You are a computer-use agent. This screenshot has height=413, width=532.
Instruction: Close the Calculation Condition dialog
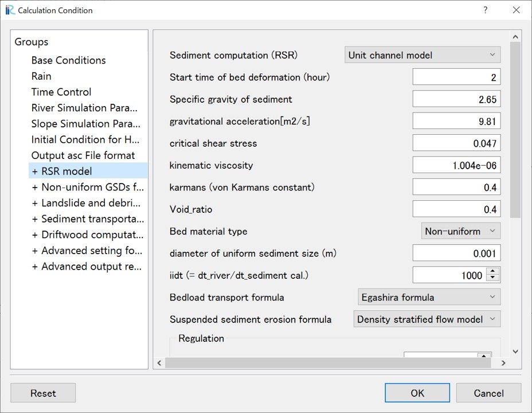pyautogui.click(x=516, y=10)
